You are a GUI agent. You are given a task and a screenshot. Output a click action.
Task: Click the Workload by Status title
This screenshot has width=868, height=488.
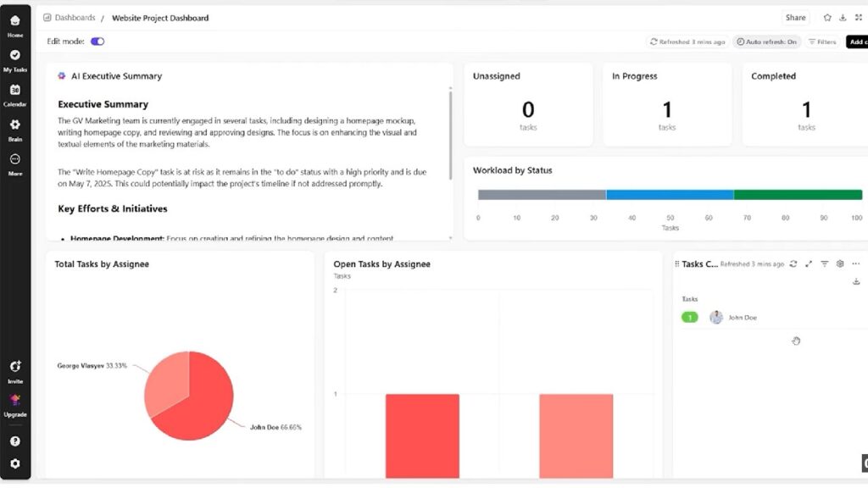point(513,170)
